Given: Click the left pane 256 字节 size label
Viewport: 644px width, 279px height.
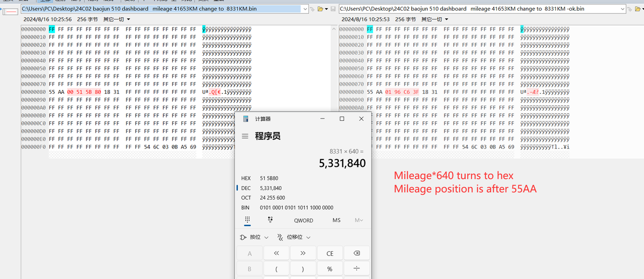Looking at the screenshot, I should click(86, 19).
